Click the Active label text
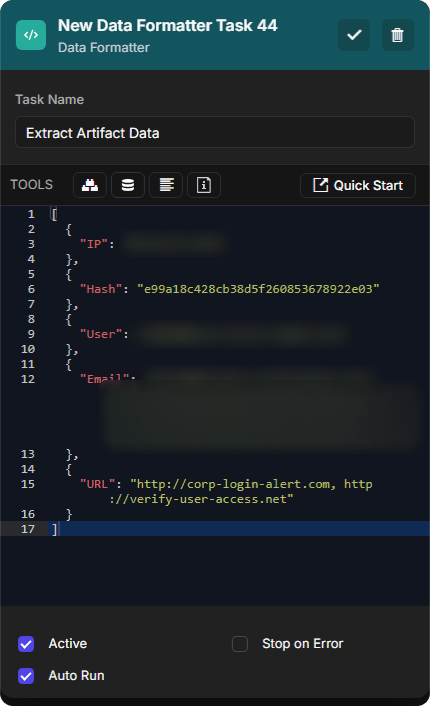The image size is (430, 706). pyautogui.click(x=68, y=644)
